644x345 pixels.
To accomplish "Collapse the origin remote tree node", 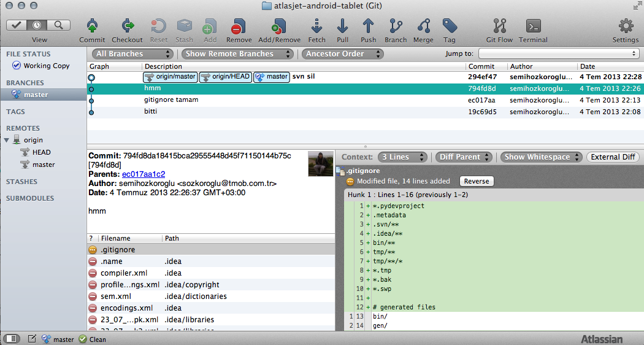I will 7,140.
